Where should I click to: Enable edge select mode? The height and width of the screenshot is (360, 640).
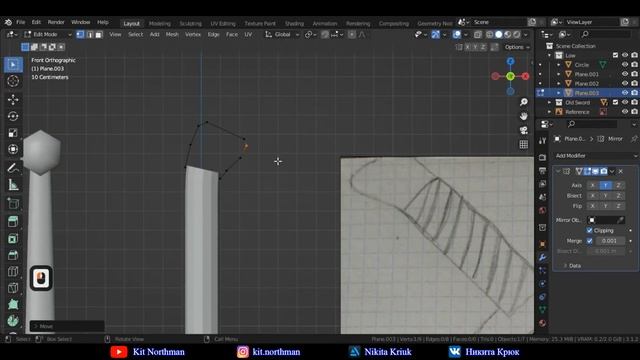pyautogui.click(x=90, y=35)
